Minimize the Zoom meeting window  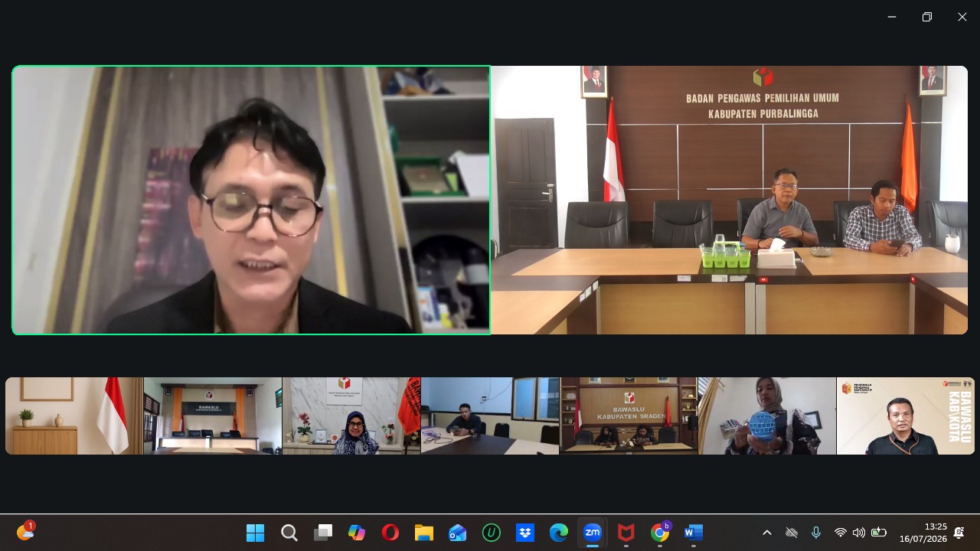(x=892, y=17)
